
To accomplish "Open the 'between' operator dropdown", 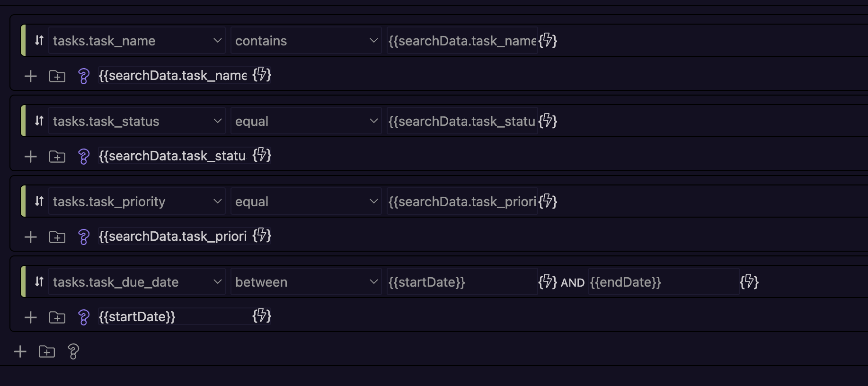I will click(306, 282).
